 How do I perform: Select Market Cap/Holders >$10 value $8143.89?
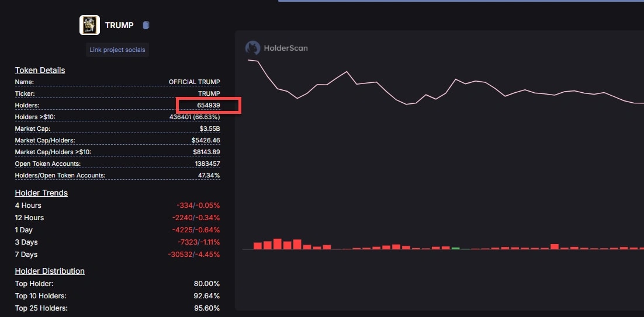point(207,152)
